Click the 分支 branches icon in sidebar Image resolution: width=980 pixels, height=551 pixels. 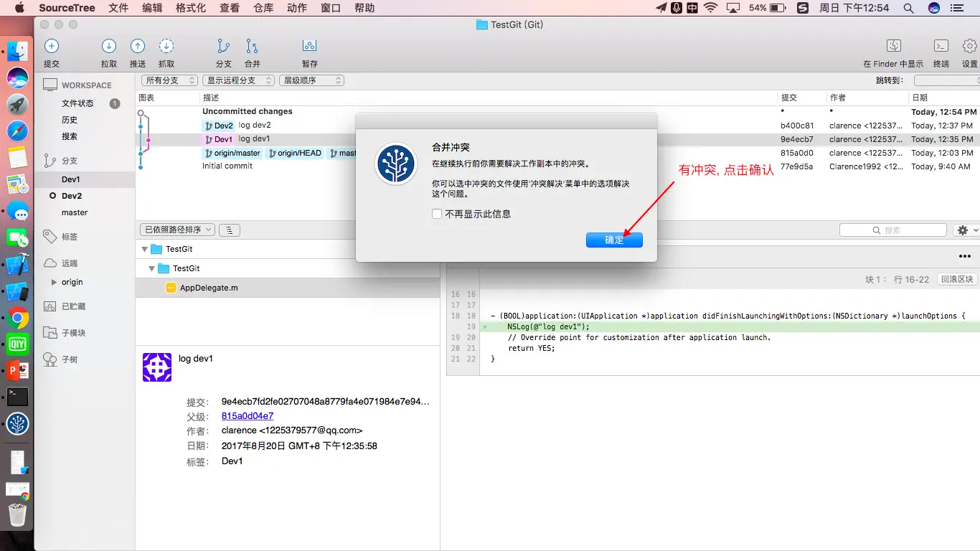point(50,161)
